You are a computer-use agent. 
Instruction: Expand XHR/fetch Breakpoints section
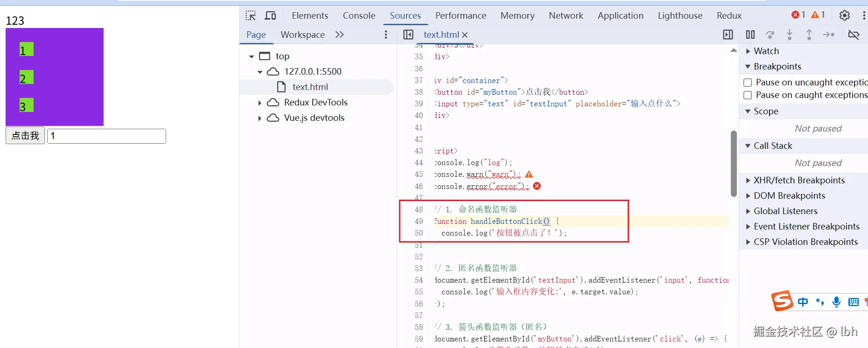pyautogui.click(x=748, y=180)
